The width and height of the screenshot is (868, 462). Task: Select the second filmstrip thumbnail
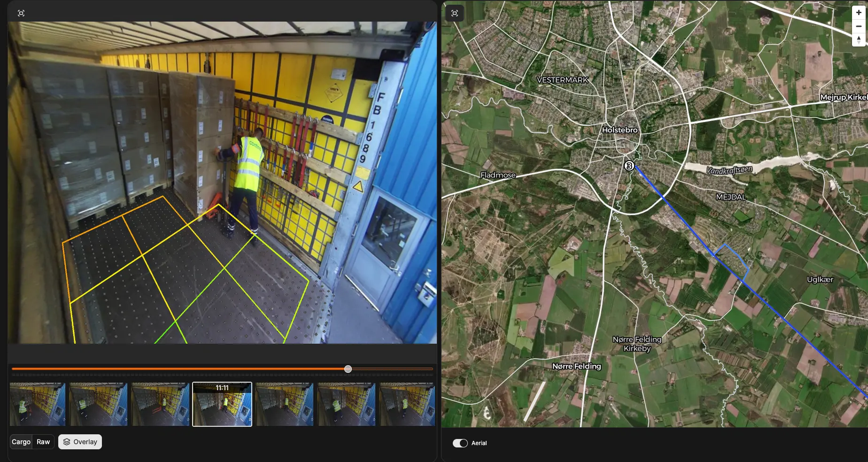point(99,404)
